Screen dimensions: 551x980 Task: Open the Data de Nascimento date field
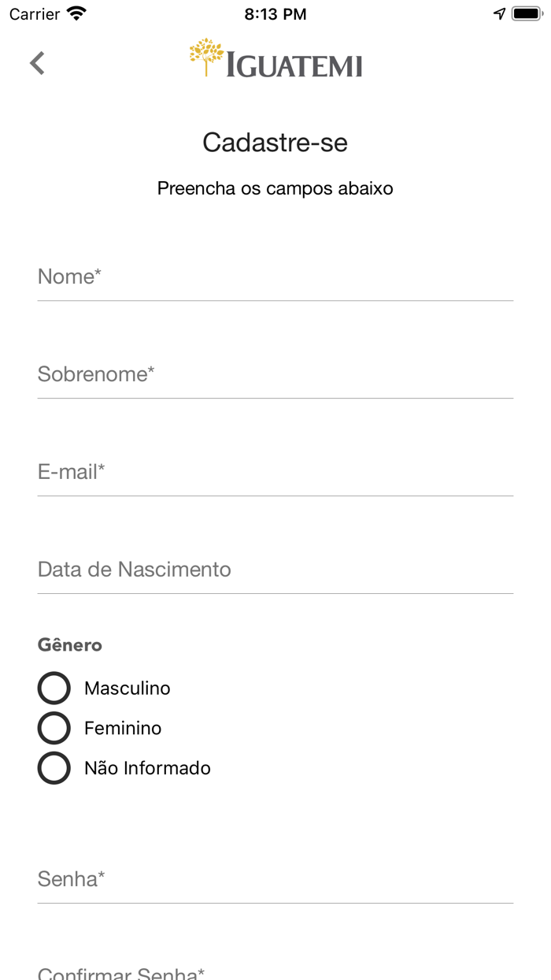(275, 570)
